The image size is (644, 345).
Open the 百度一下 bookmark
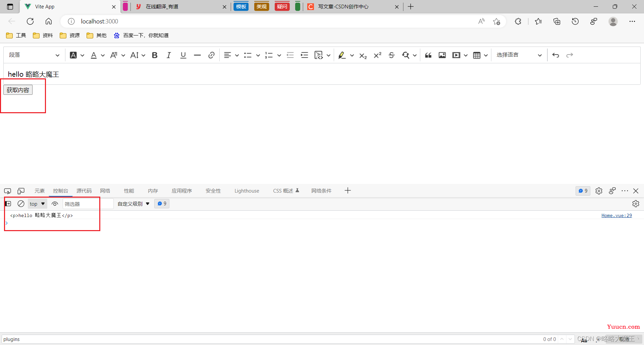[x=141, y=36]
